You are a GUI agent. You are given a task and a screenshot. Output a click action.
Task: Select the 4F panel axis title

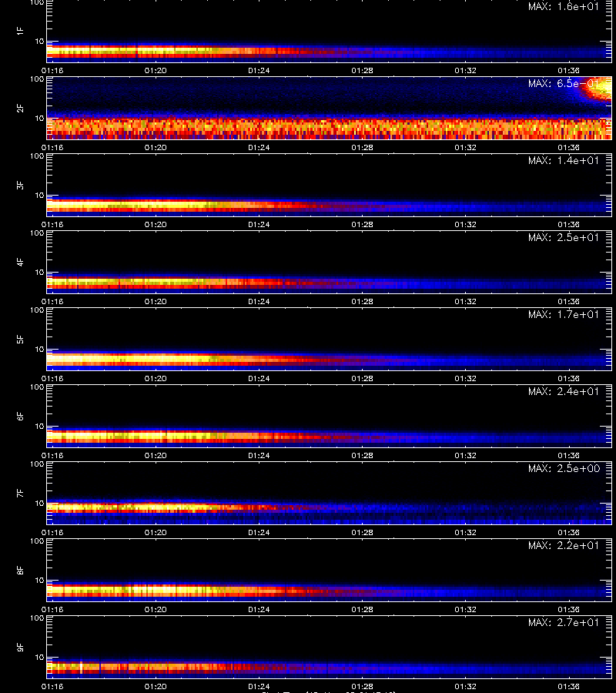20,262
